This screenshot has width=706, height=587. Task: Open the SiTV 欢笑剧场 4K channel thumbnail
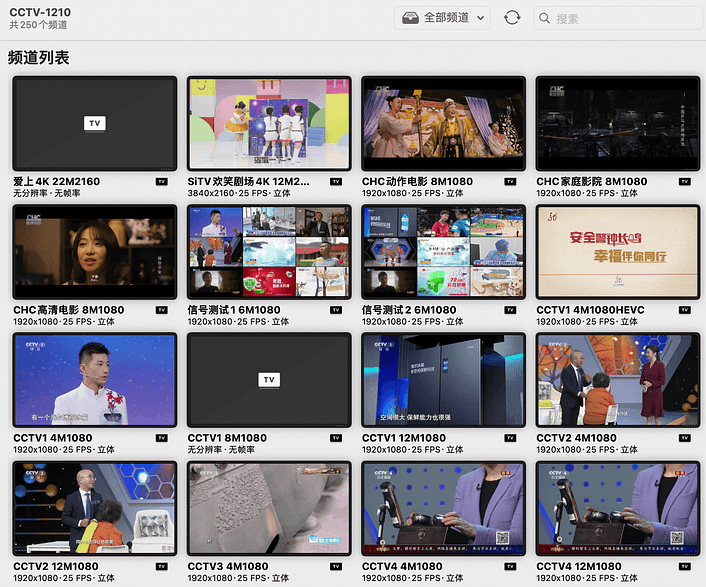coord(269,123)
